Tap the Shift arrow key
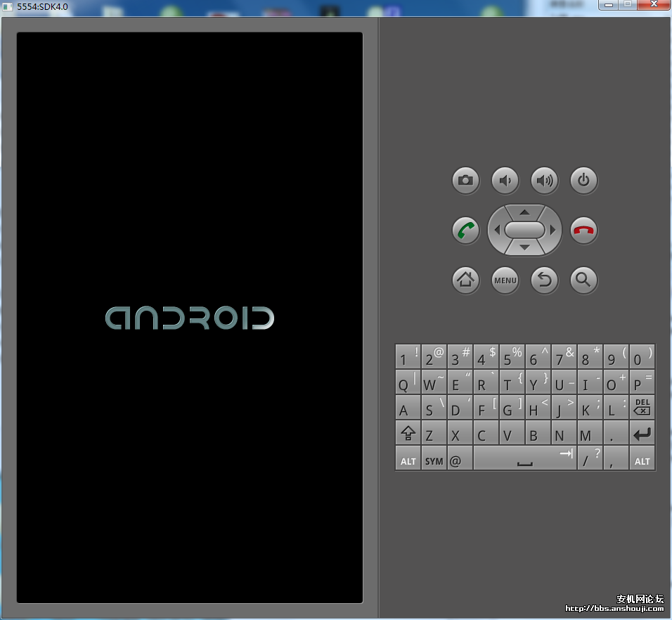Image resolution: width=672 pixels, height=620 pixels. pyautogui.click(x=408, y=433)
